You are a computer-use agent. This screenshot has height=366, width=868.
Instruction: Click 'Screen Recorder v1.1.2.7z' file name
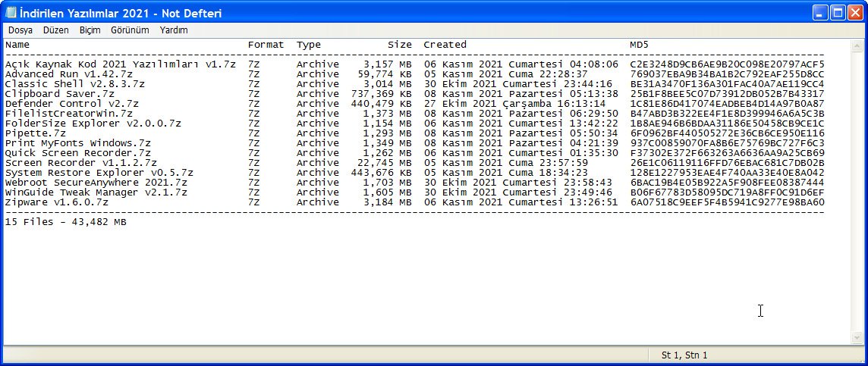[x=81, y=163]
